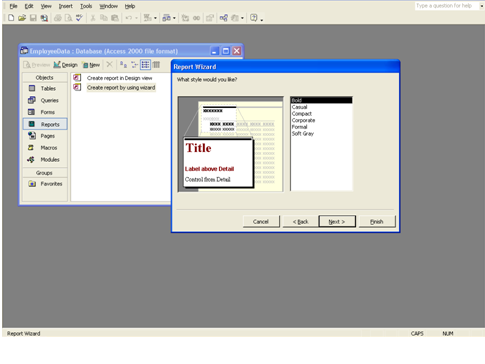The image size is (485, 364).
Task: Switch database window to Details view
Action: point(156,64)
